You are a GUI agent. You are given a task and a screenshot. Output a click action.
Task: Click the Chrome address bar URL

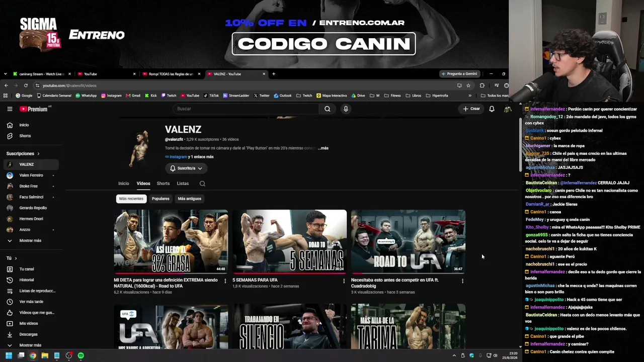coord(69,85)
